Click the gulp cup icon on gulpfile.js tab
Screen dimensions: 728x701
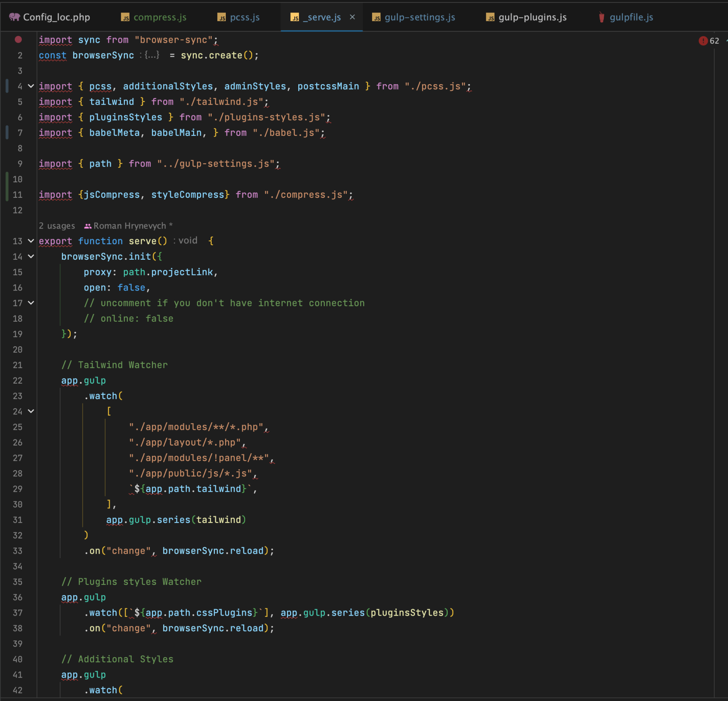tap(601, 17)
